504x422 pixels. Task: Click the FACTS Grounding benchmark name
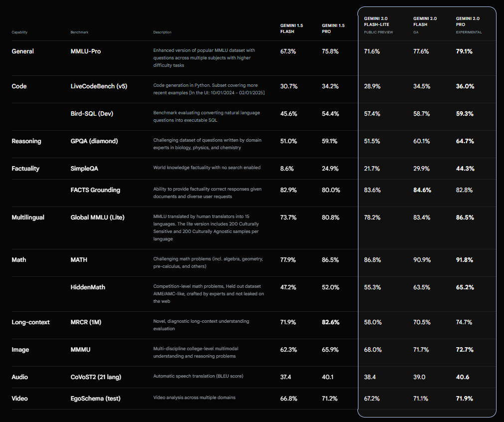(95, 190)
